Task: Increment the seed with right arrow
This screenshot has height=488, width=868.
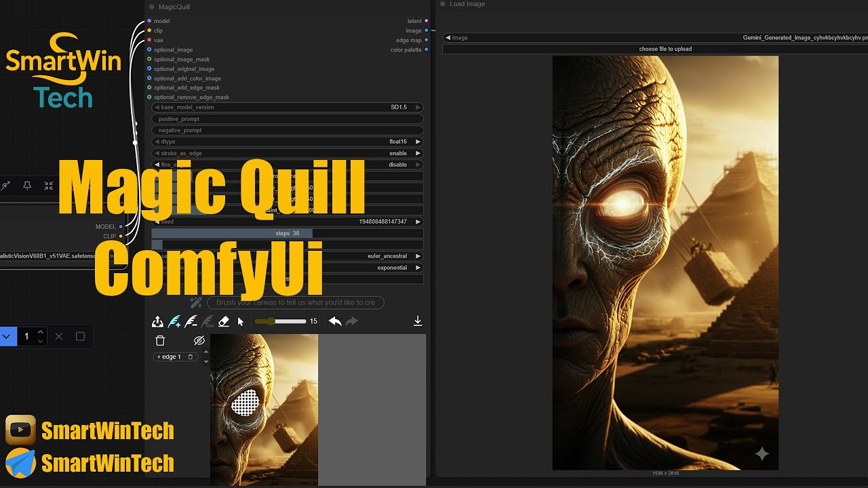Action: click(418, 222)
